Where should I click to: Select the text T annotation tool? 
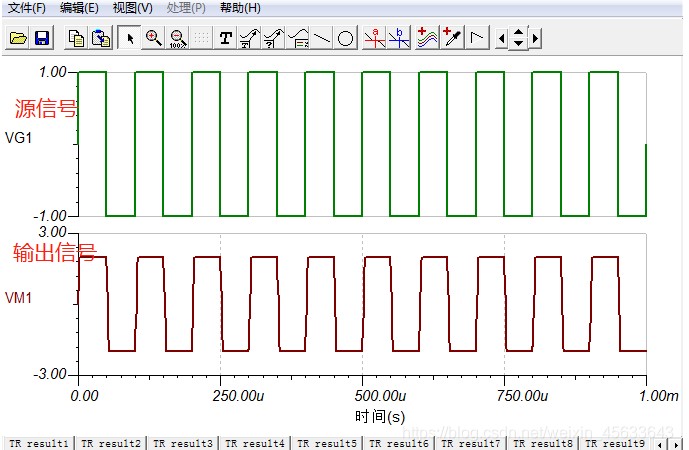tap(226, 38)
